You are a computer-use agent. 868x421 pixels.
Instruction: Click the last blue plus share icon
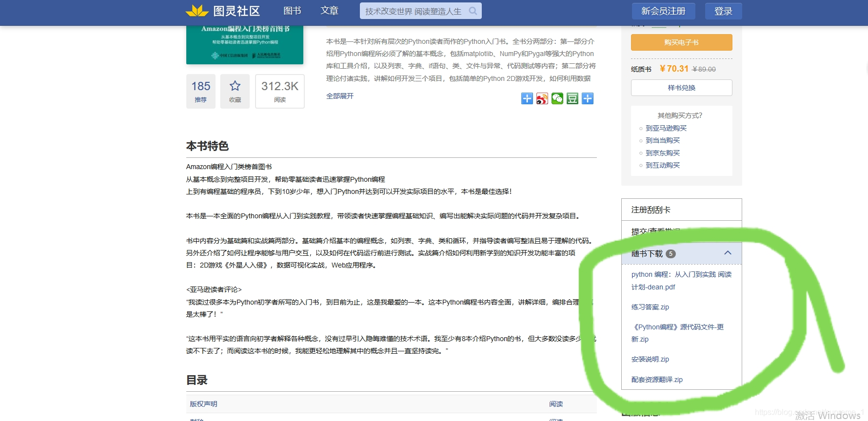(x=588, y=98)
